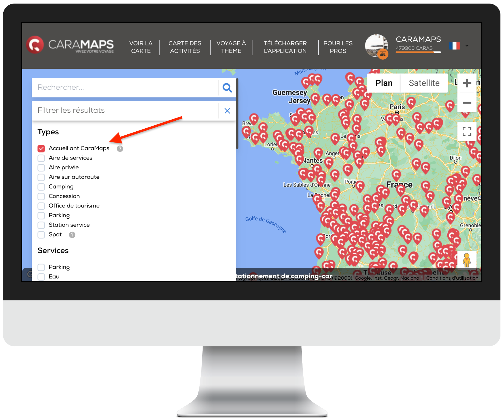Check the Camping type filter
504x420 pixels.
click(41, 187)
